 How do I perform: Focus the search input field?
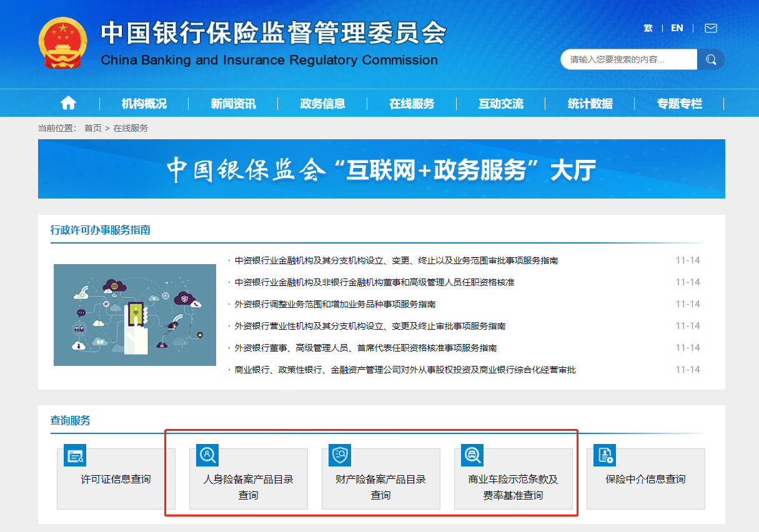pyautogui.click(x=629, y=59)
